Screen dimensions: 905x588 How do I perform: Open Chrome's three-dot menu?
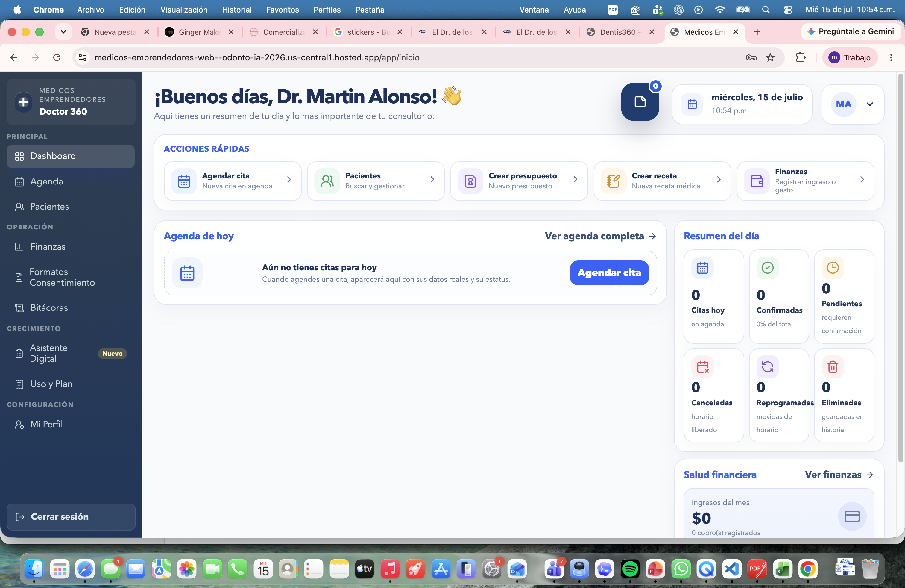point(891,57)
